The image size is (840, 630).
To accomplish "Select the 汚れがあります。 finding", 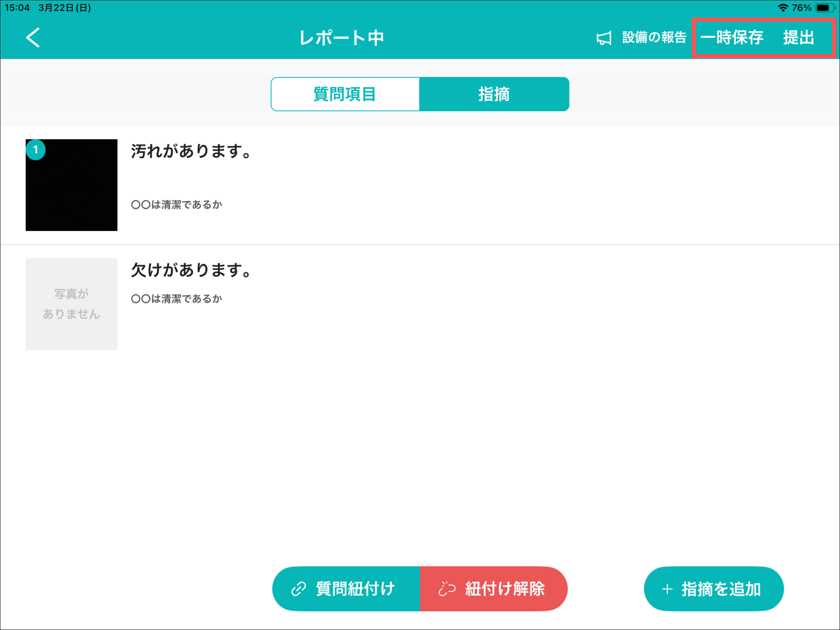I will 191,151.
